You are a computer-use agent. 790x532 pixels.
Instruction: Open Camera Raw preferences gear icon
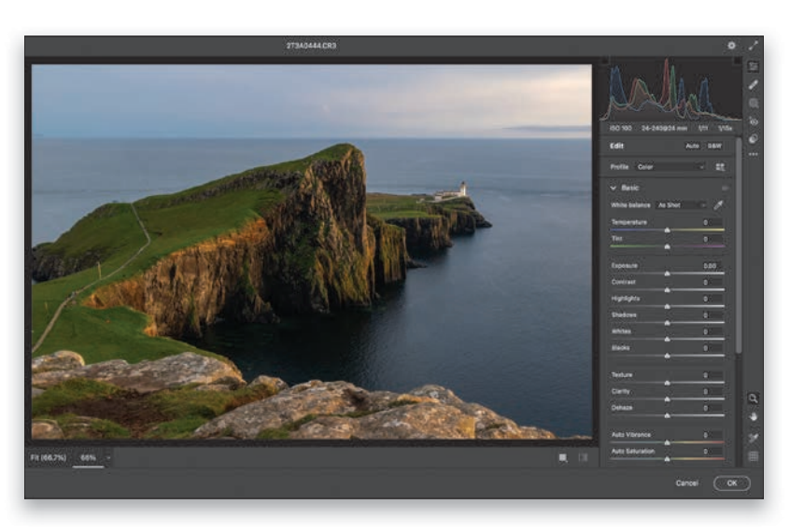(731, 45)
